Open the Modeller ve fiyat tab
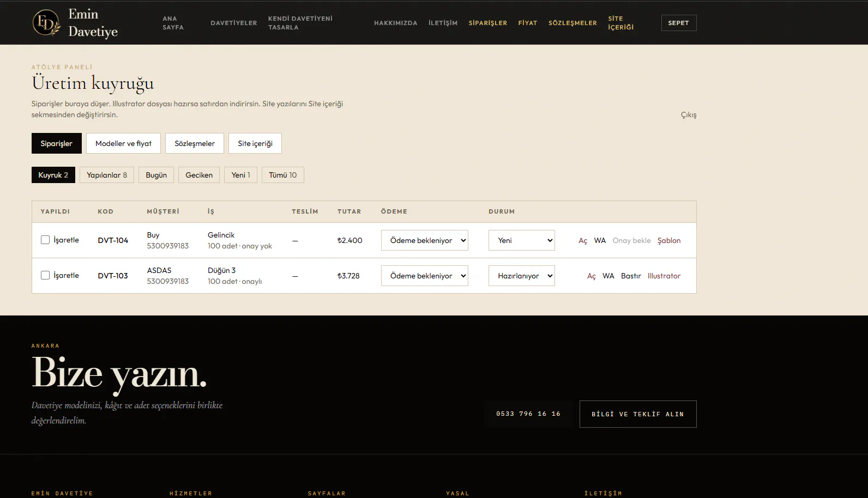 124,143
